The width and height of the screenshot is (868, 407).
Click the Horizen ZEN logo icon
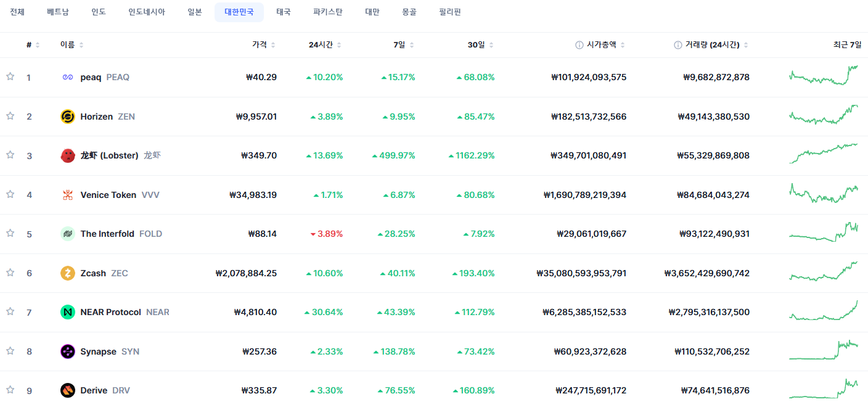68,117
